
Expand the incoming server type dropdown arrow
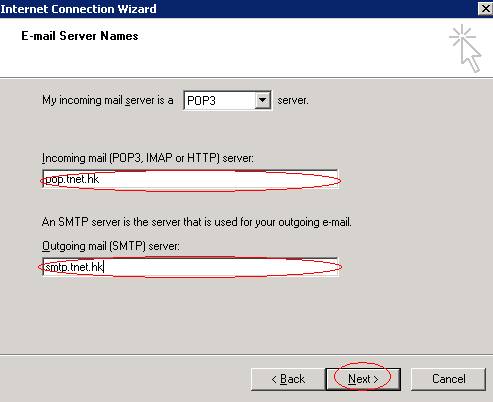tap(262, 100)
